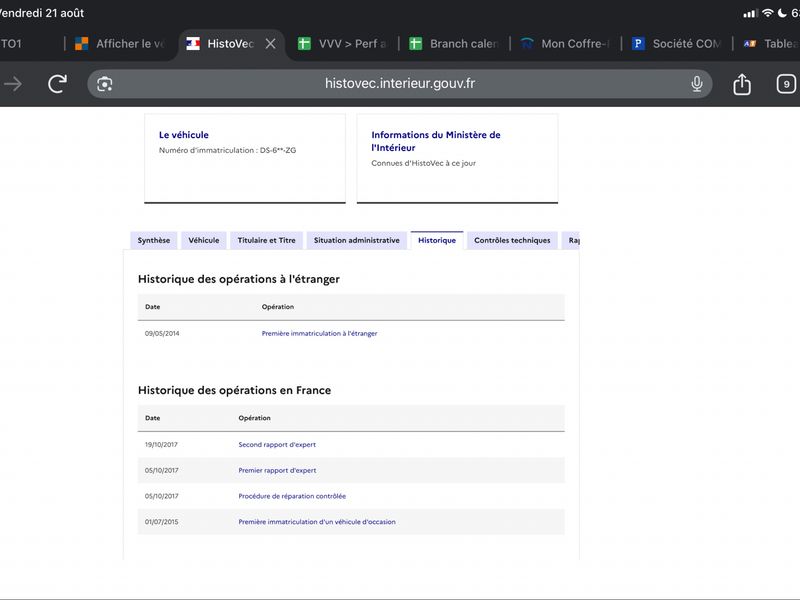Open the Véhicule tab
The image size is (800, 600).
coord(204,240)
